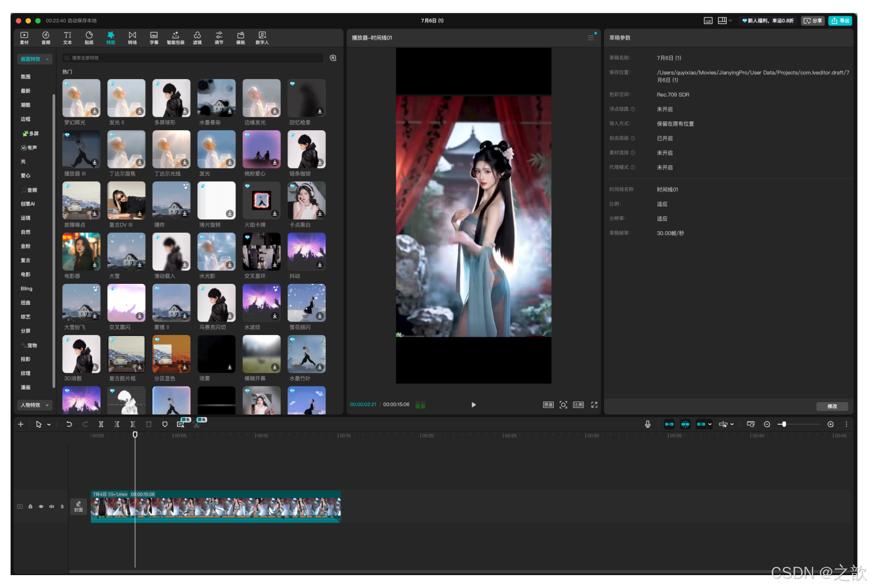Image resolution: width=869 pixels, height=588 pixels.
Task: Click the microphone record voiceover icon
Action: [648, 424]
